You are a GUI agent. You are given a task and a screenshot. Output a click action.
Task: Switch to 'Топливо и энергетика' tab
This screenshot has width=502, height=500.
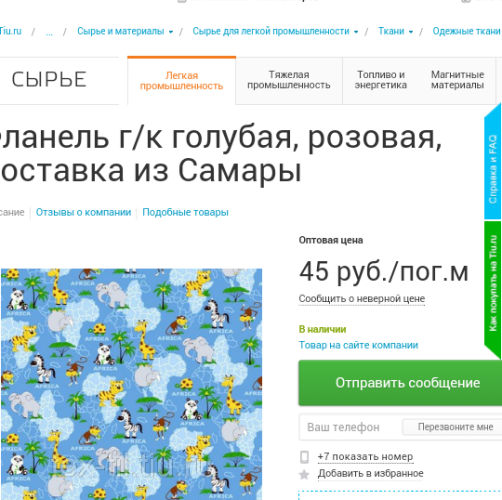(381, 80)
